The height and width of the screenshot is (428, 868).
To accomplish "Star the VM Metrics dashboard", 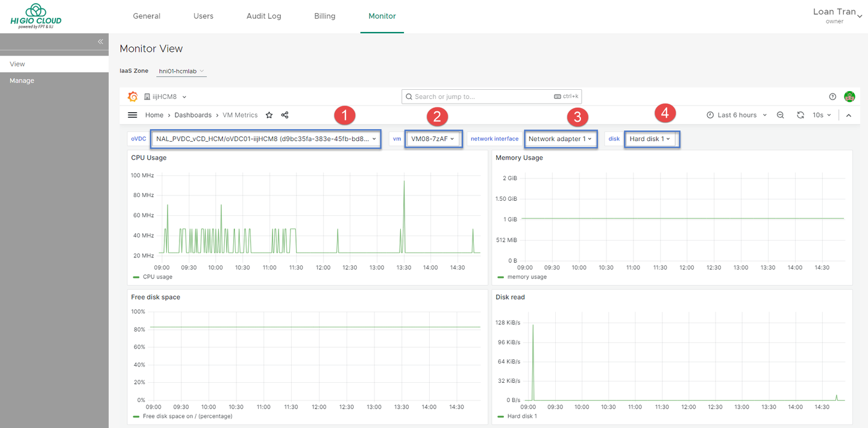I will (269, 115).
